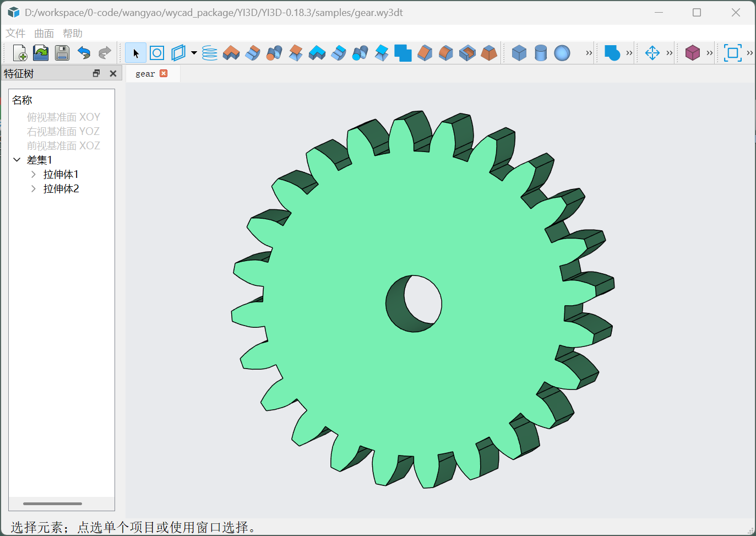Undo the last action

tap(84, 53)
